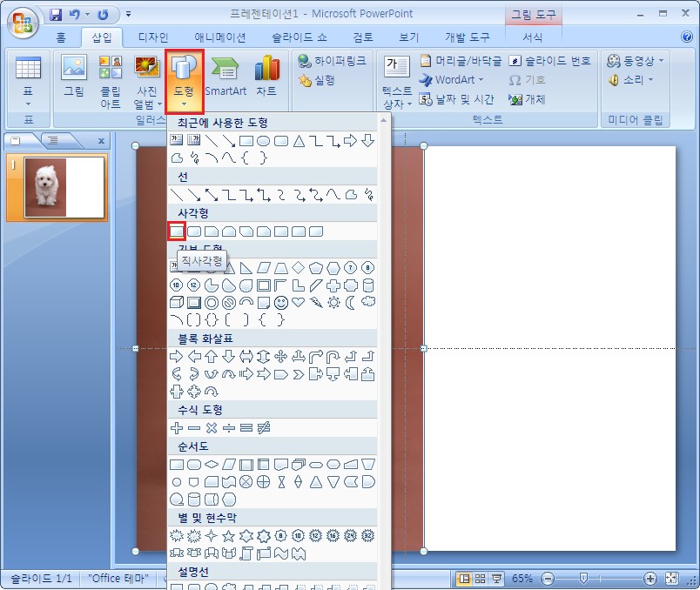Select rectangle shape under 사각형 section
700x590 pixels.
pos(177,231)
